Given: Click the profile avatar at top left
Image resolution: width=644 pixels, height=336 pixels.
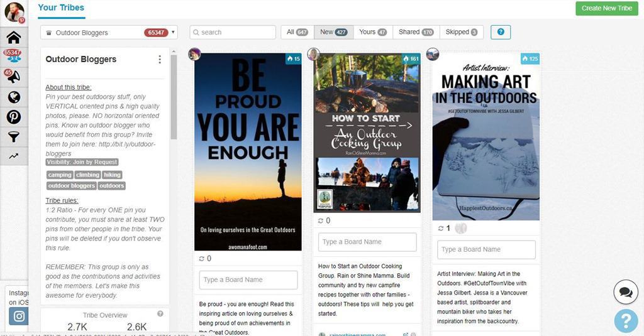Looking at the screenshot, I should coord(14,11).
